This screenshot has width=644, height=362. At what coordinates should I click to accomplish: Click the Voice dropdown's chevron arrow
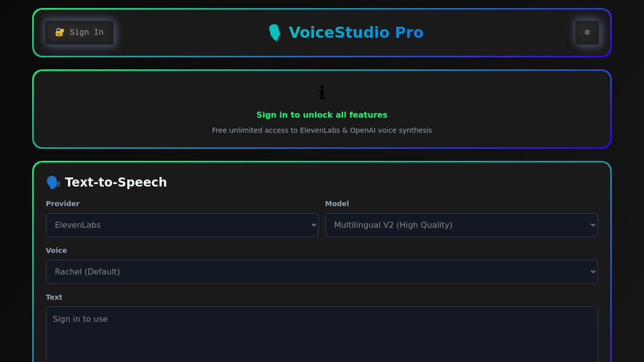tap(593, 272)
